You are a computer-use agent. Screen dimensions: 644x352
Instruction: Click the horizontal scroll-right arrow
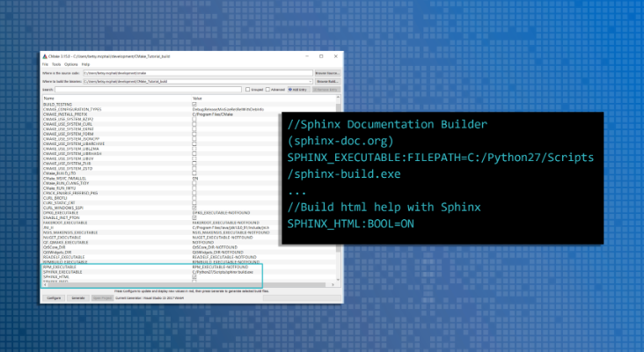tap(333, 284)
